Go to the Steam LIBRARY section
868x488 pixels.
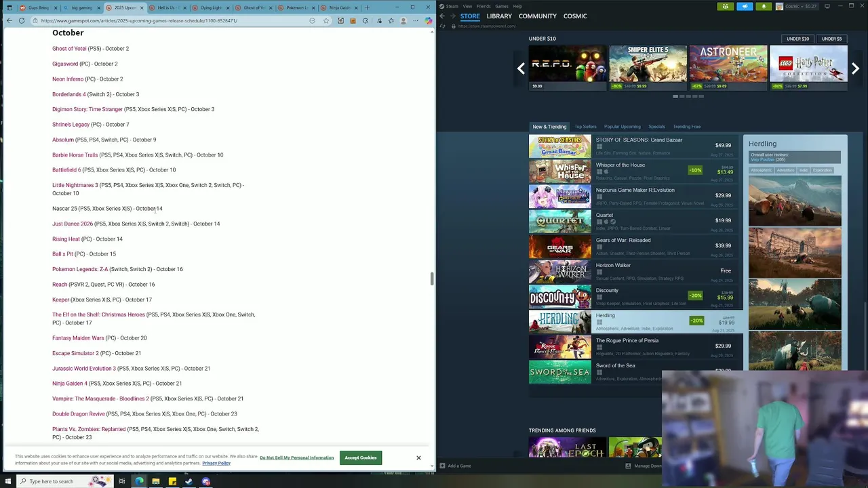click(x=498, y=16)
